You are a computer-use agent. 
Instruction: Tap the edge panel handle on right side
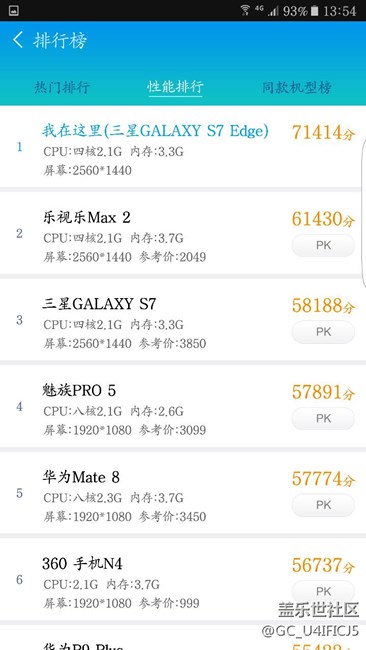click(x=364, y=213)
